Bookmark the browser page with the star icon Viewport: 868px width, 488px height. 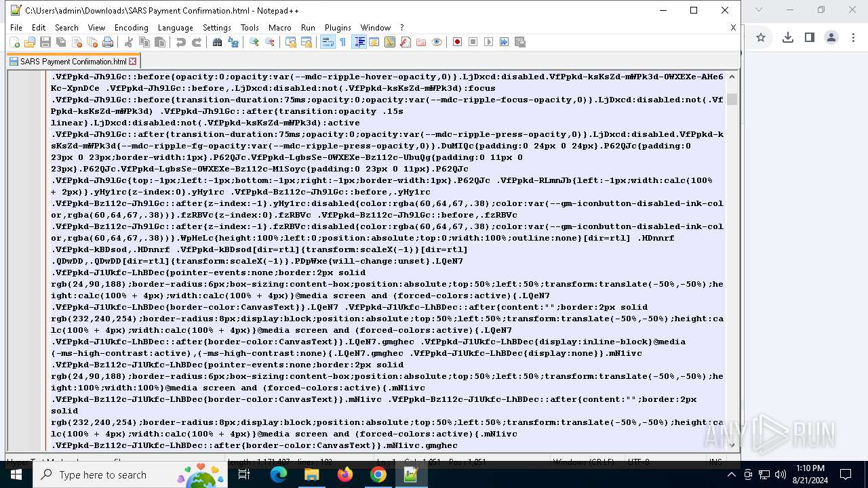point(761,37)
